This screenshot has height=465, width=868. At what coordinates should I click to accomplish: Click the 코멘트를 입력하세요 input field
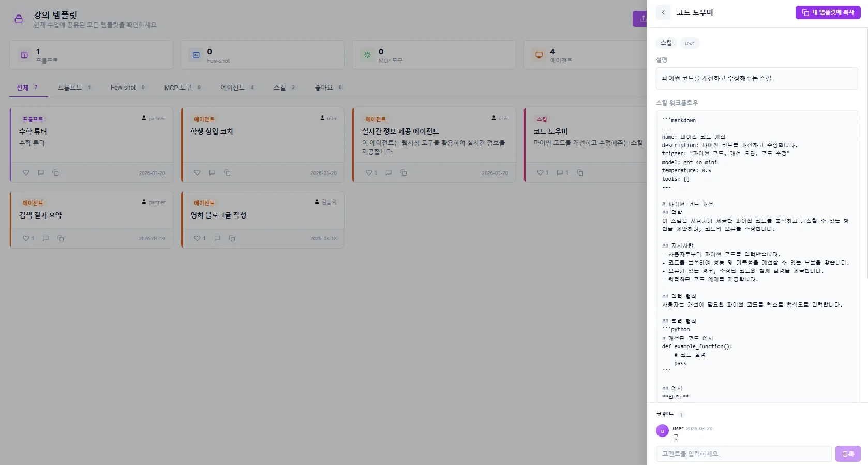point(743,454)
